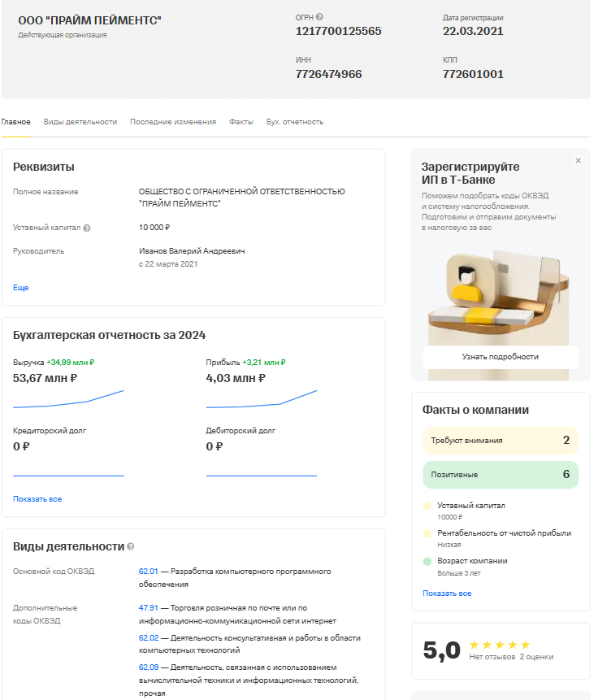The width and height of the screenshot is (598, 700).
Task: Click the info icon beside Уставный капитал
Action: (87, 228)
